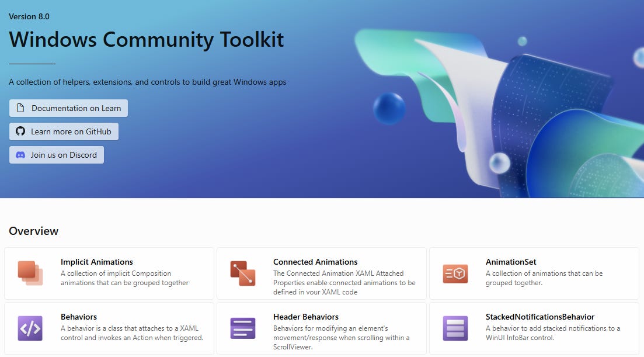The height and width of the screenshot is (357, 644).
Task: Click 'A behavior to add stacked notifications' description
Action: [553, 333]
